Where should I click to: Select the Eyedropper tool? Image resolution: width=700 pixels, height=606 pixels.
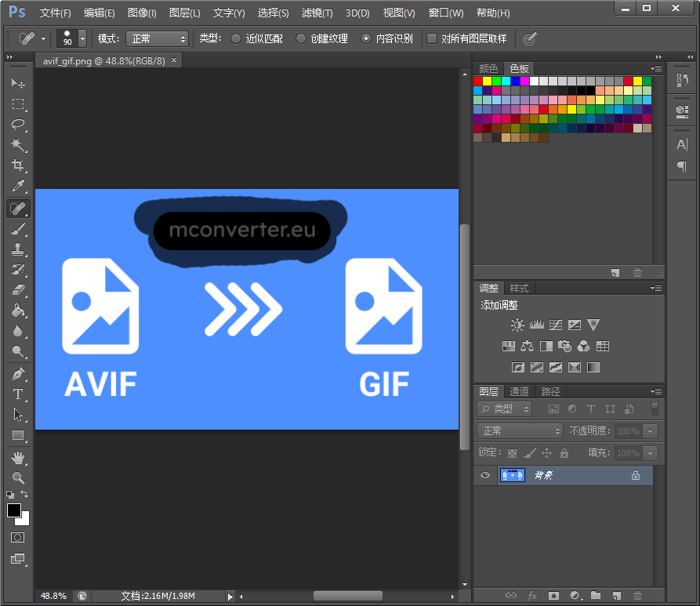coord(18,187)
